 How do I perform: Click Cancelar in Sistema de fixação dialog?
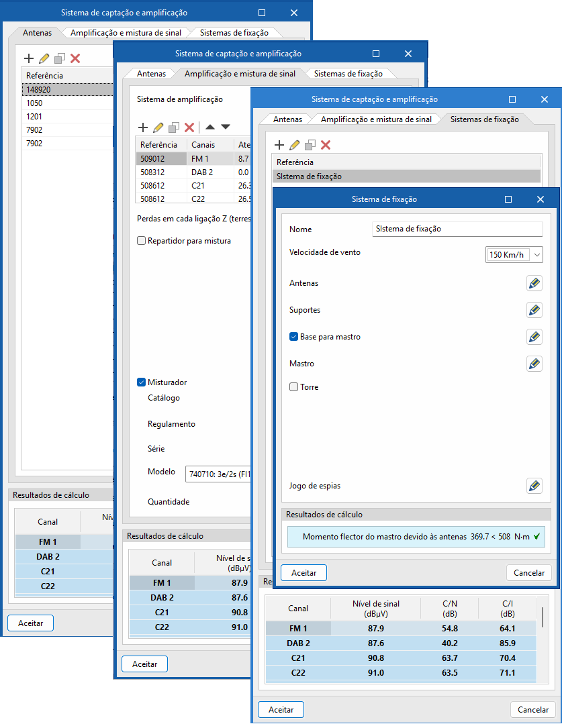click(529, 573)
